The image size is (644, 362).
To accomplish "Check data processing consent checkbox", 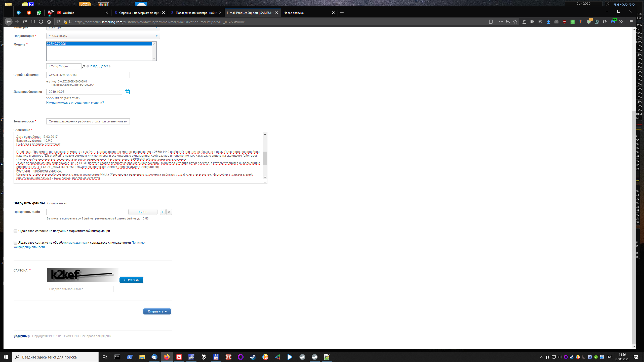I will [x=15, y=243].
